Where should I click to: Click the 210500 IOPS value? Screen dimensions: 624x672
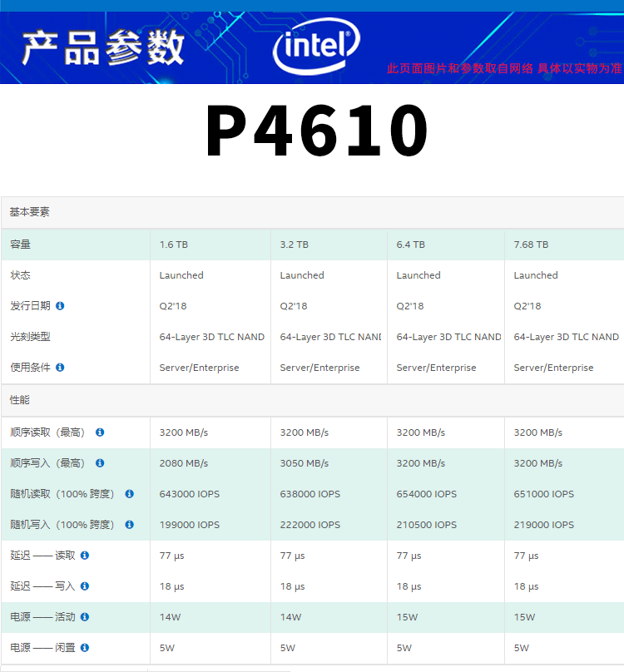click(426, 525)
